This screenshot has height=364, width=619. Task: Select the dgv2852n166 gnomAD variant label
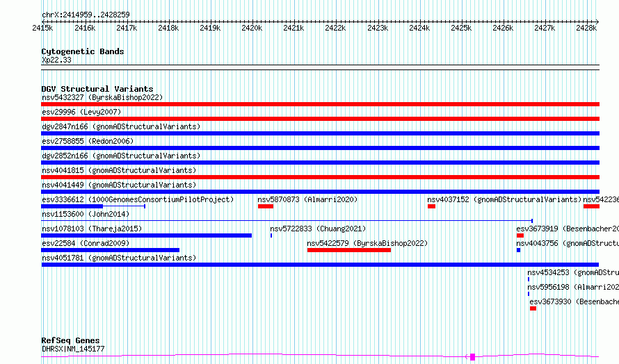coord(121,156)
